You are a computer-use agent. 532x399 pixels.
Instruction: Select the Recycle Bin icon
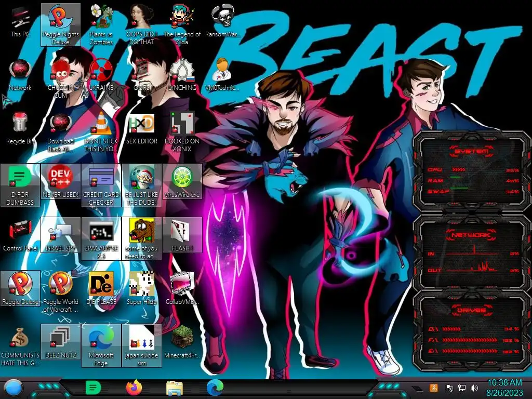20,128
